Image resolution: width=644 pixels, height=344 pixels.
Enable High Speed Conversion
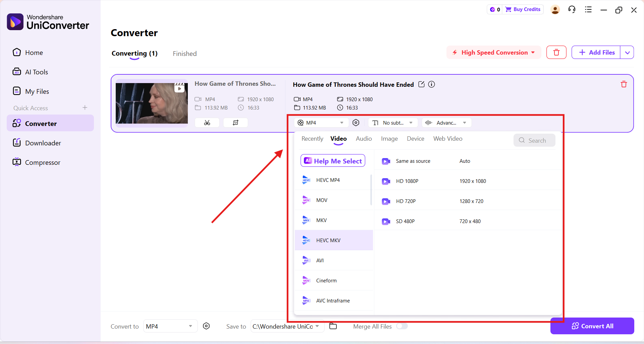(493, 52)
